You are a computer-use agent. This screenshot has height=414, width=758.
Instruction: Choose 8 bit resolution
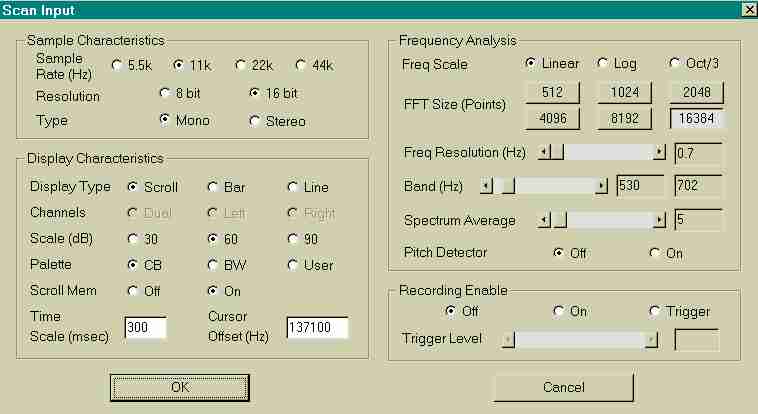(165, 94)
